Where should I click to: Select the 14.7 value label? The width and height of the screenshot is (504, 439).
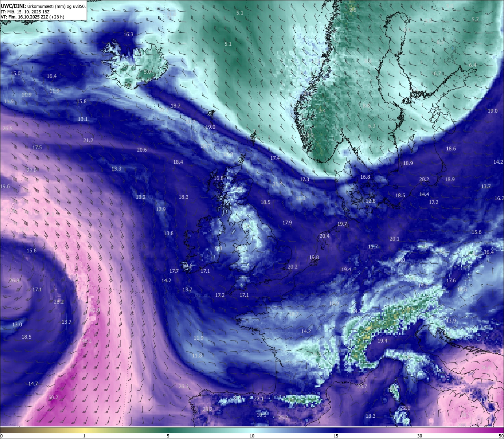tap(33, 384)
